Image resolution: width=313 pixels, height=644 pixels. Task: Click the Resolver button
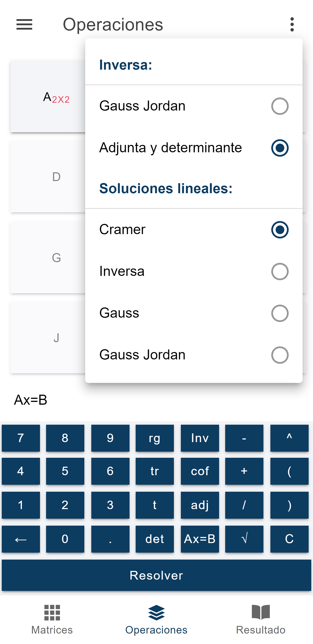point(156,575)
